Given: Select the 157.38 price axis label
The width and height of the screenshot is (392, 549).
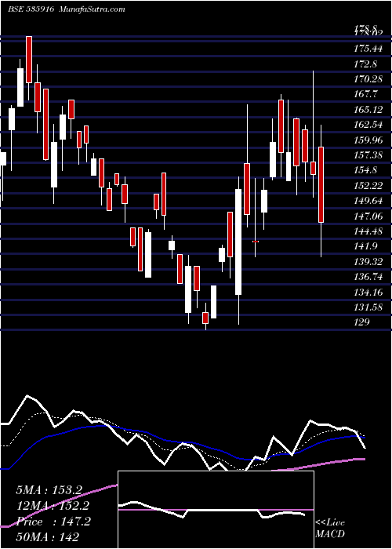Looking at the screenshot, I should (x=368, y=155).
